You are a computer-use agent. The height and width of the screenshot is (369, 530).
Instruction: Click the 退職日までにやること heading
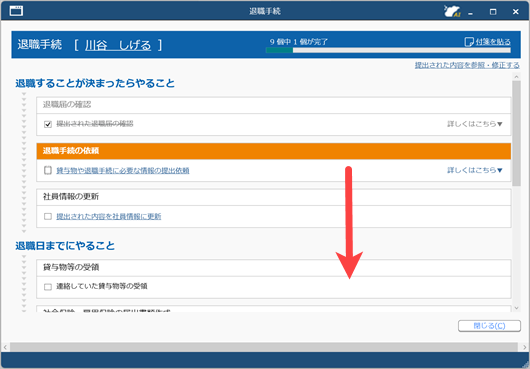(x=65, y=246)
